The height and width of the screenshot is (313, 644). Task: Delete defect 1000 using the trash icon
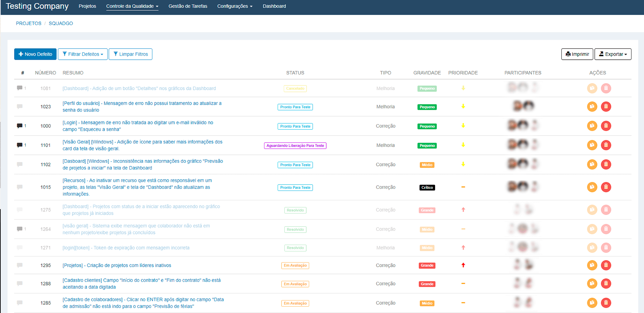pyautogui.click(x=606, y=126)
